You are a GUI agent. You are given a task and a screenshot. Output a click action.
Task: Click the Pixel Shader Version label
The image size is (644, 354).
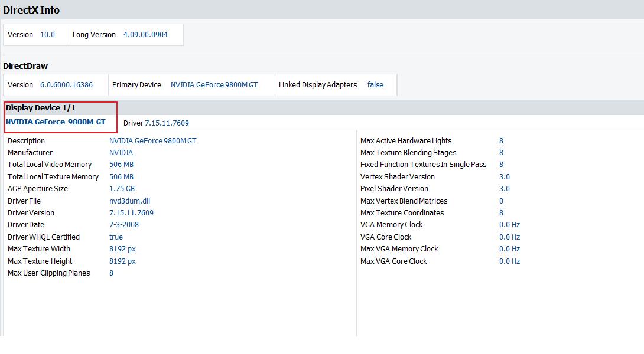tap(394, 189)
